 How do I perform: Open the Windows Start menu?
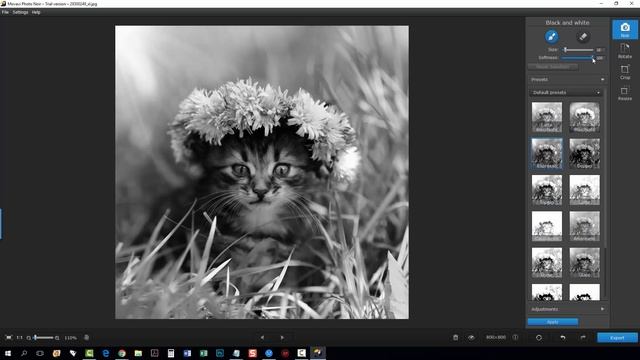click(x=8, y=353)
